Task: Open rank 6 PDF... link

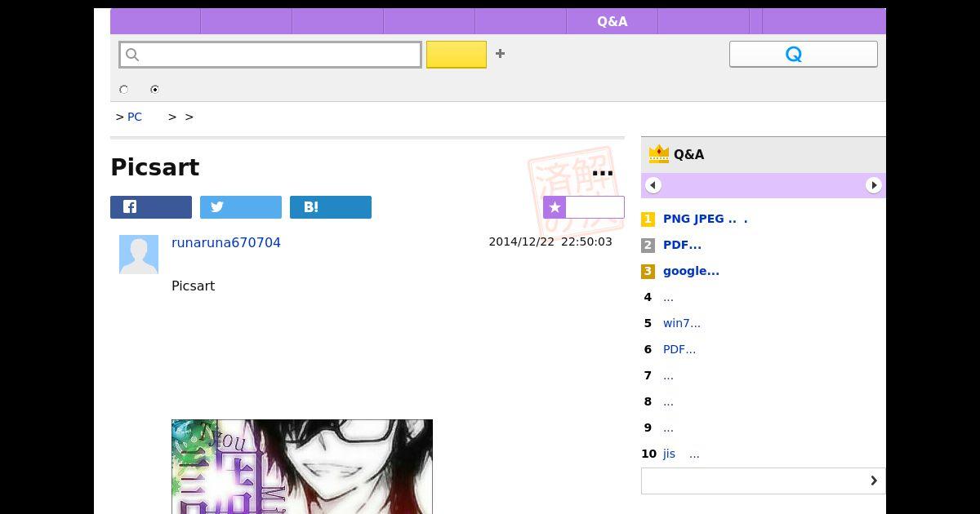Action: point(679,349)
